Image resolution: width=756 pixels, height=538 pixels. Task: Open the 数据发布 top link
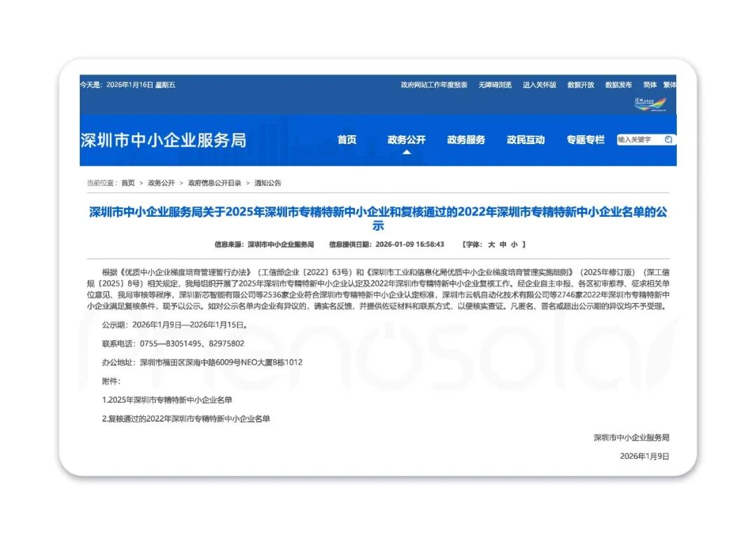coord(618,85)
